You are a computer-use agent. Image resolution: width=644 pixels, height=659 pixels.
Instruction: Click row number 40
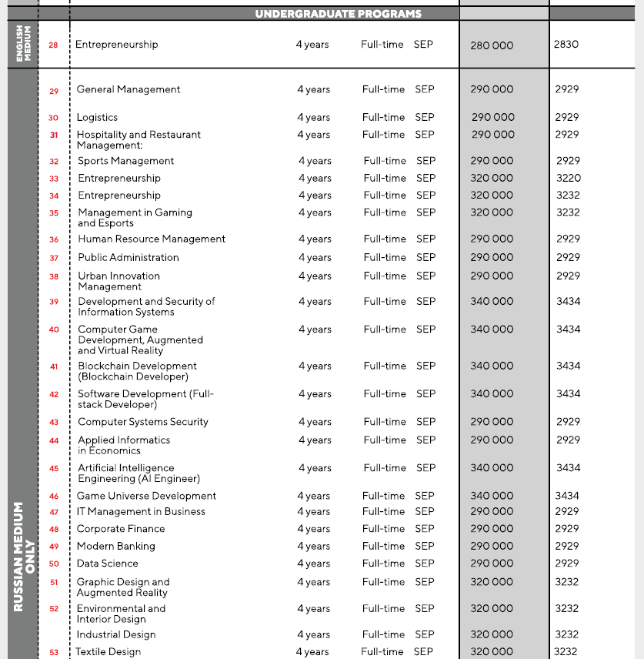54,330
